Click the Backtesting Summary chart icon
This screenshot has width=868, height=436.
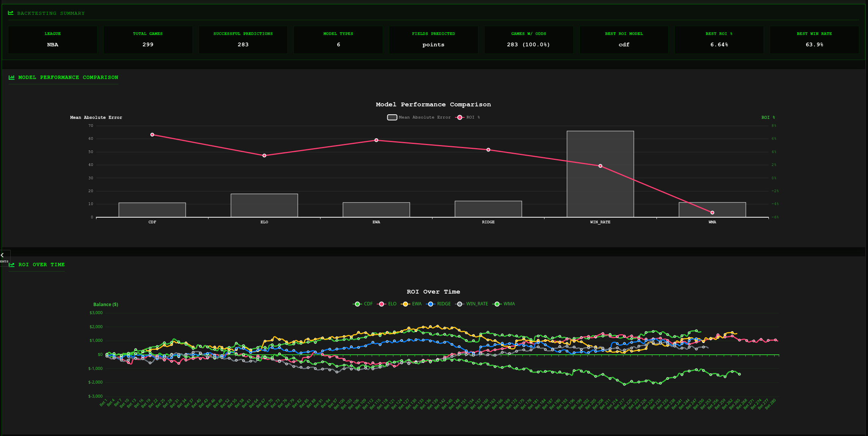(11, 13)
